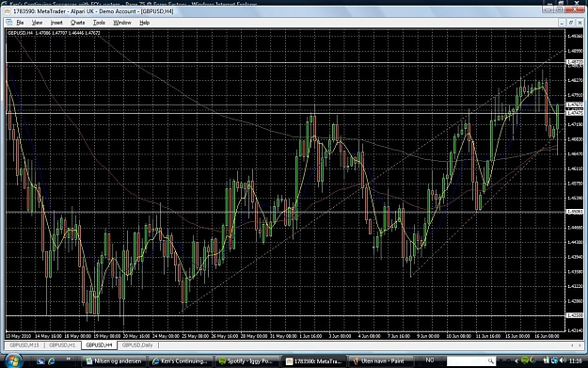Open the Window menu
Viewport: 588px width, 368px height.
coord(122,23)
